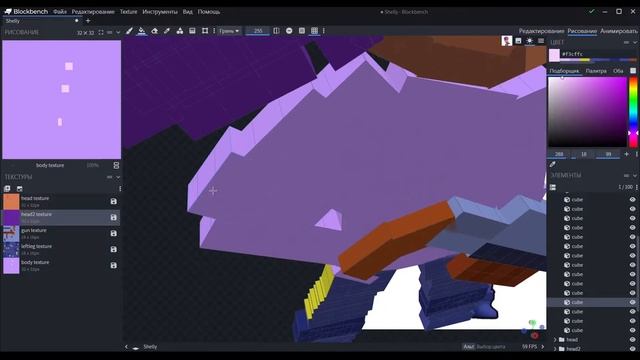The image size is (640, 360).
Task: Toggle visibility eye of the head folder
Action: tap(633, 340)
